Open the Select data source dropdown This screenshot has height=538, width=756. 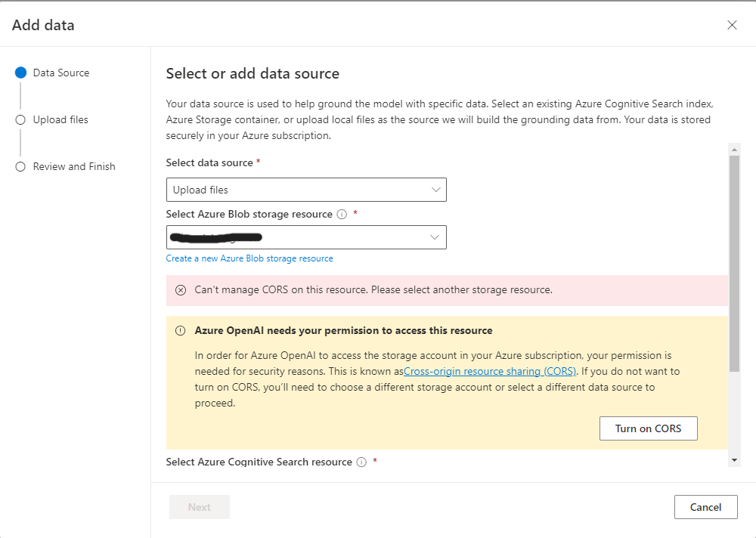[305, 190]
